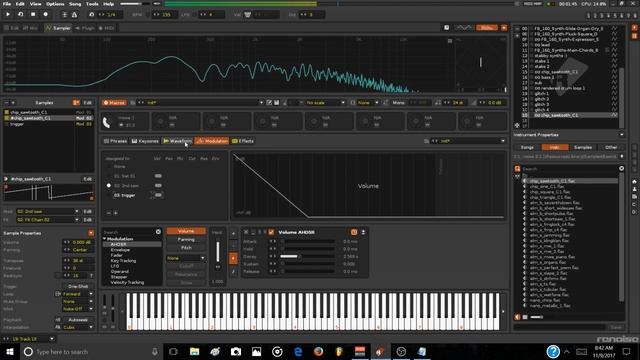The image size is (640, 360).
Task: Adjust the Attack slider in Volume AHDSR
Action: click(308, 241)
